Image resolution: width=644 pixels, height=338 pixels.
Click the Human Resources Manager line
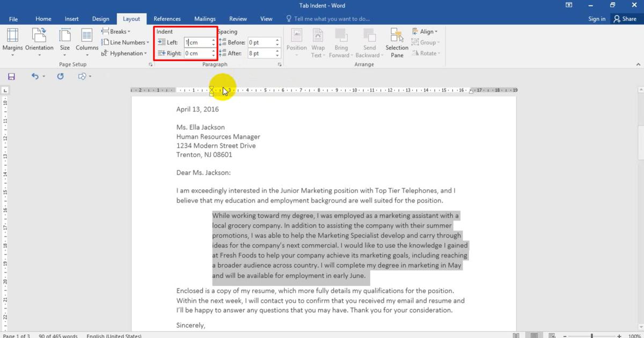218,137
